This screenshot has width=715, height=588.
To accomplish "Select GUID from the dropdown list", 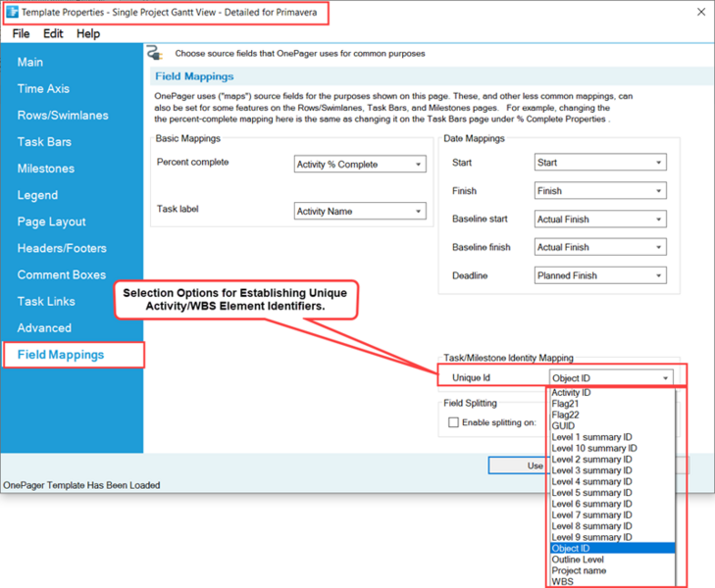I will click(x=611, y=426).
